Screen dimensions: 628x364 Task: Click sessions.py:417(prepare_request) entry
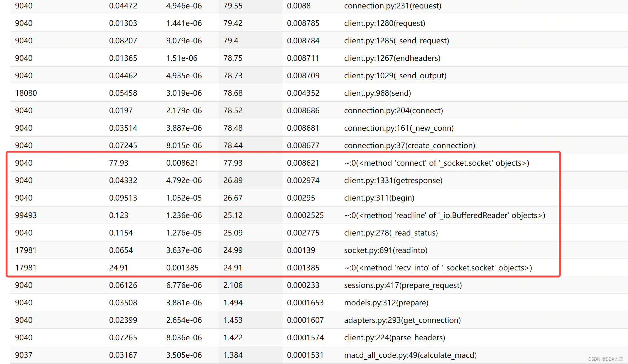[x=403, y=285]
